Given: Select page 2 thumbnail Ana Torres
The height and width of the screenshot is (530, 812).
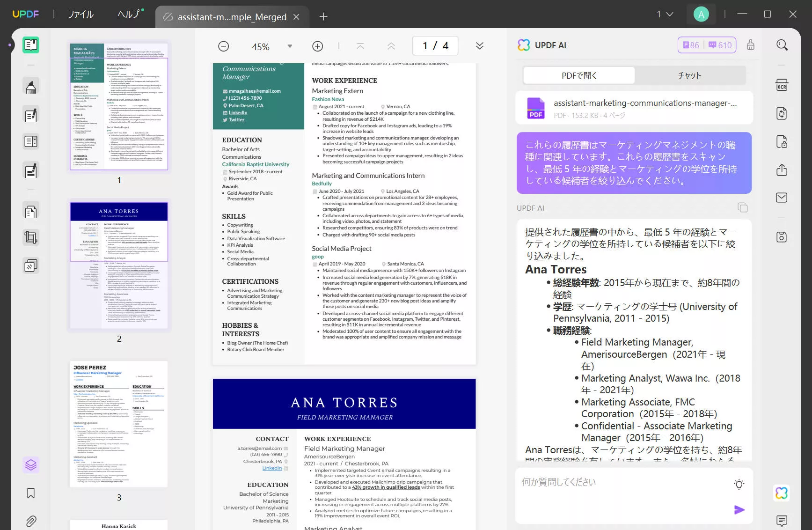Looking at the screenshot, I should [x=119, y=265].
